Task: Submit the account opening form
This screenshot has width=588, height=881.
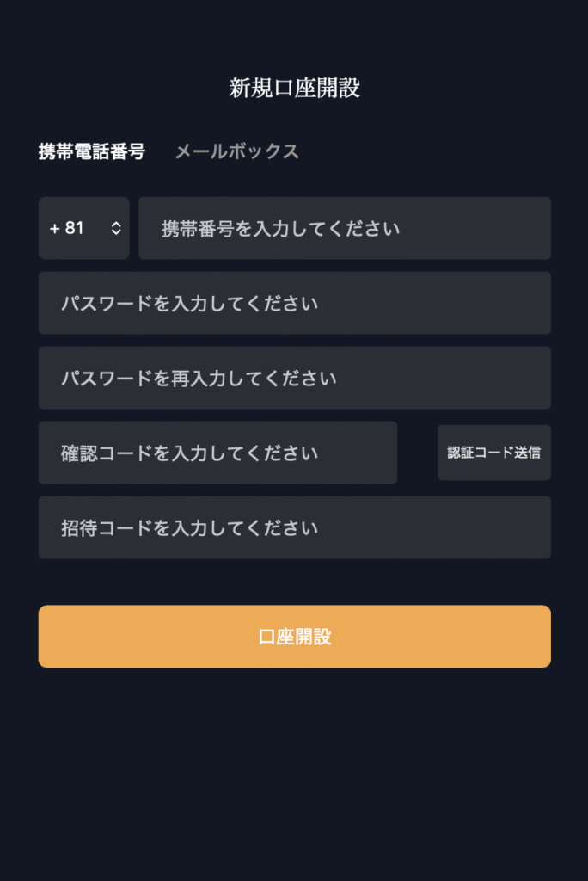Action: pos(294,636)
